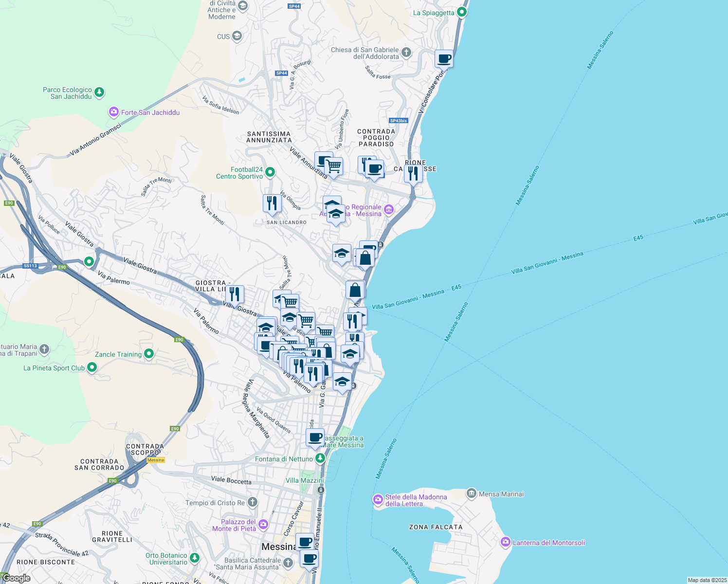Select the Mensa Marinai marker in Zona Falcata
Viewport: 728px width, 584px height.
click(x=471, y=493)
